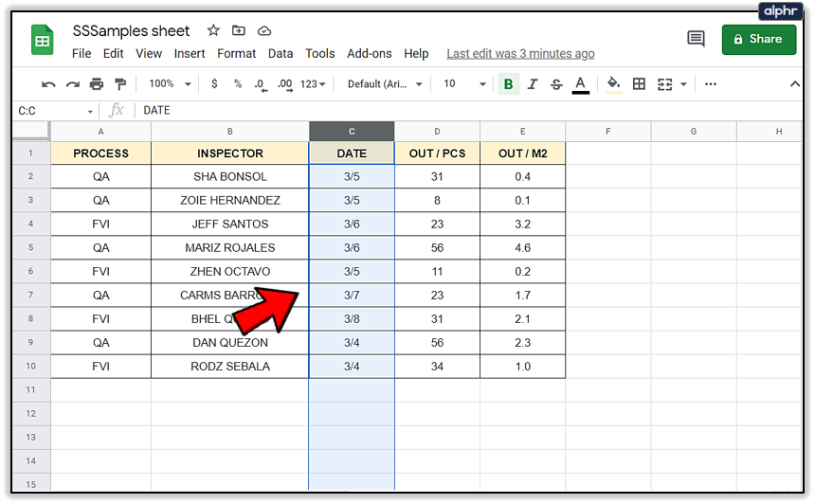The width and height of the screenshot is (815, 504).
Task: Toggle Italic formatting button
Action: click(x=533, y=84)
